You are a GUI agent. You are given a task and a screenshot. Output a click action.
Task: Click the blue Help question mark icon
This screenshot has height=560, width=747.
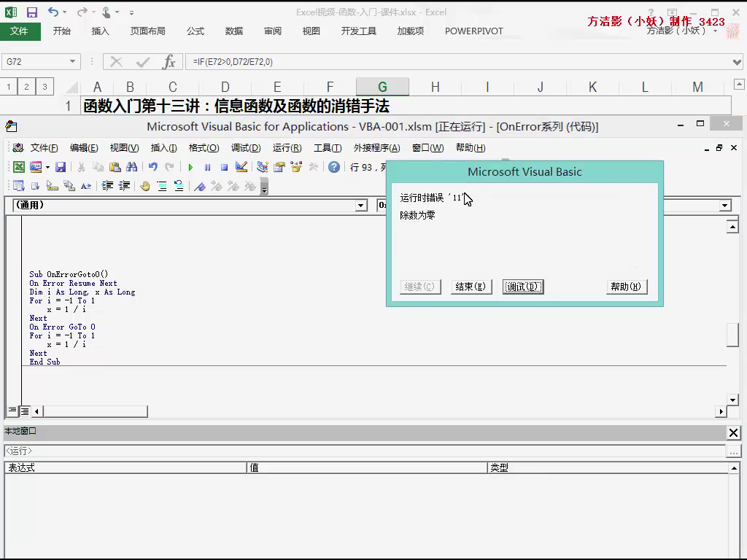[334, 167]
